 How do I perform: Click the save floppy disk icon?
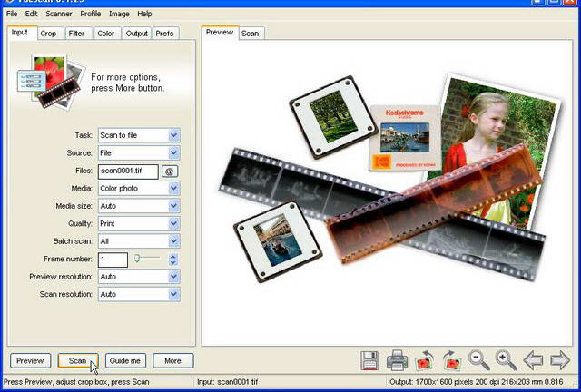(369, 360)
